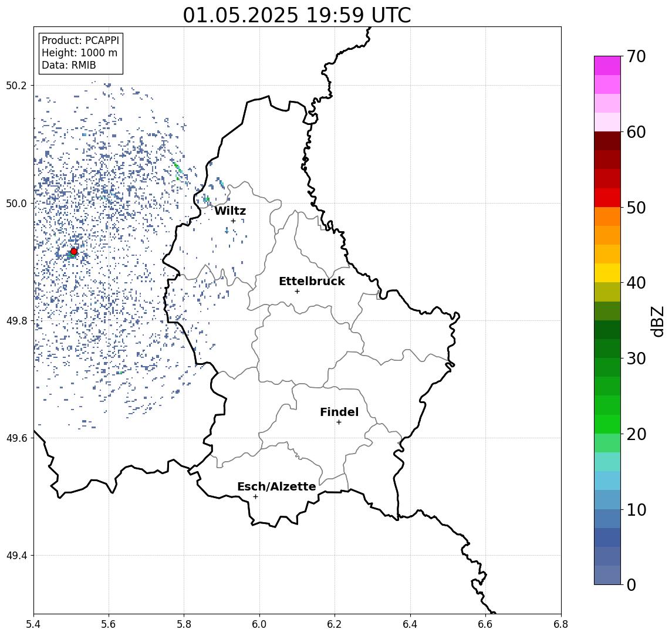Click the cross marker below Wiltz
672x636 pixels.
[233, 221]
